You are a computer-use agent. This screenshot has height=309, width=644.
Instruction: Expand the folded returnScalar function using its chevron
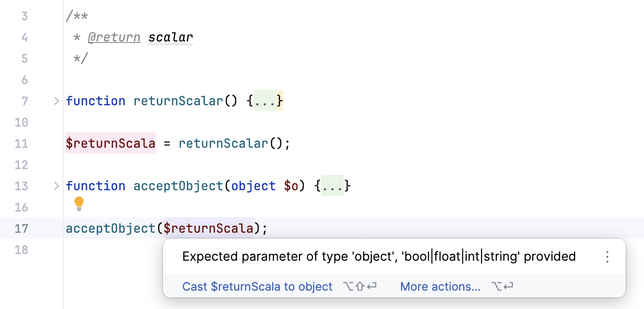pos(56,101)
